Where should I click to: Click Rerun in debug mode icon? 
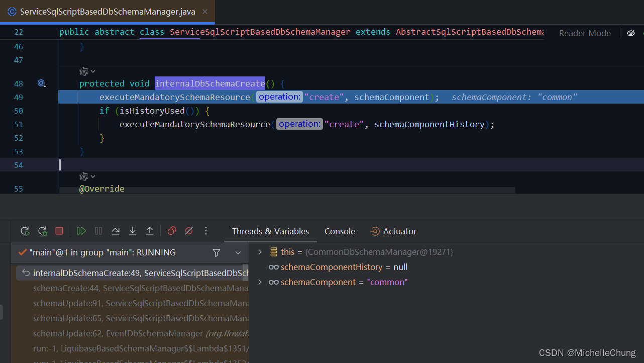tap(42, 231)
